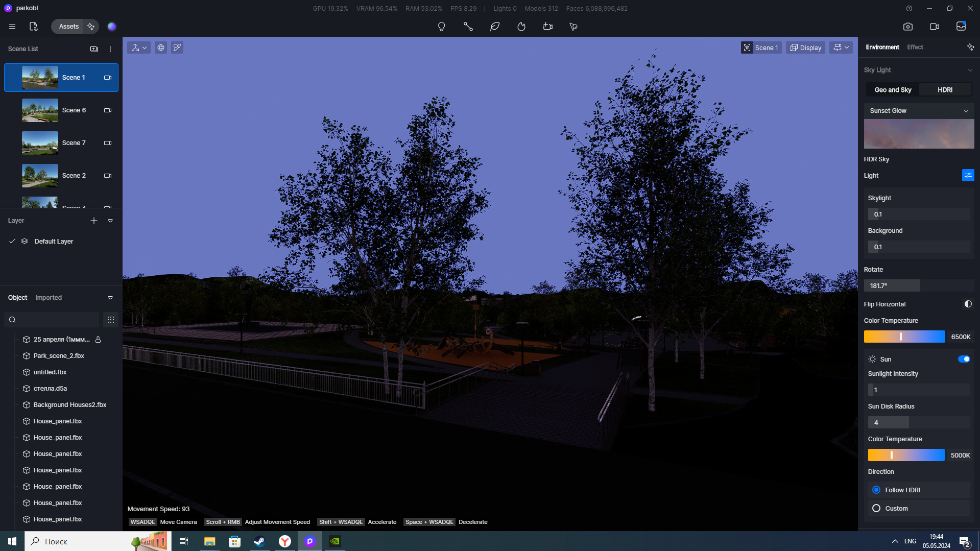The image size is (980, 551).
Task: Switch Sky Light to HDRI mode
Action: coord(945,90)
